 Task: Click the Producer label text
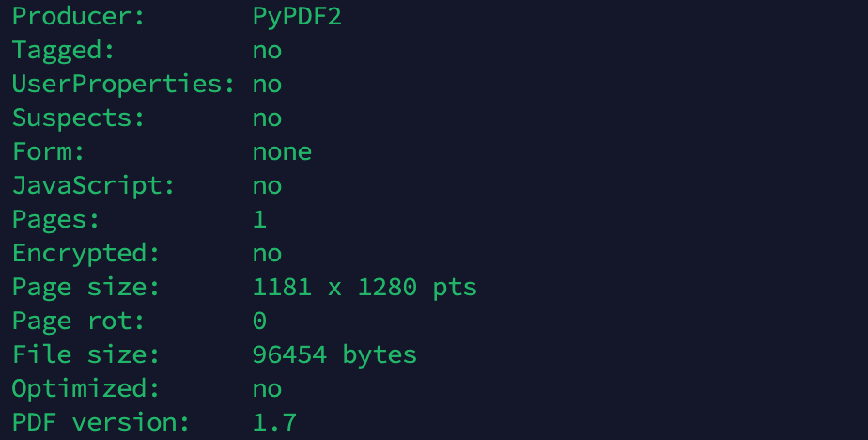[78, 16]
